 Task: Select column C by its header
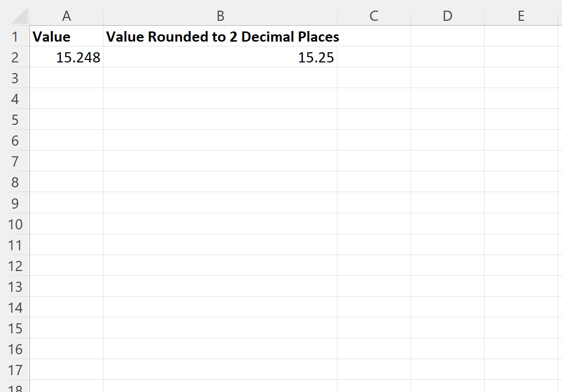(x=373, y=15)
